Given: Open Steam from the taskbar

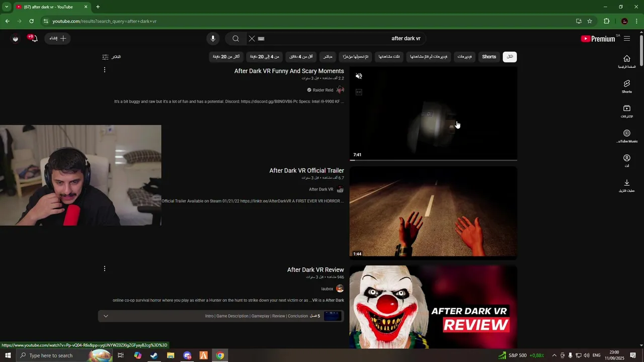Looking at the screenshot, I should pos(154,355).
